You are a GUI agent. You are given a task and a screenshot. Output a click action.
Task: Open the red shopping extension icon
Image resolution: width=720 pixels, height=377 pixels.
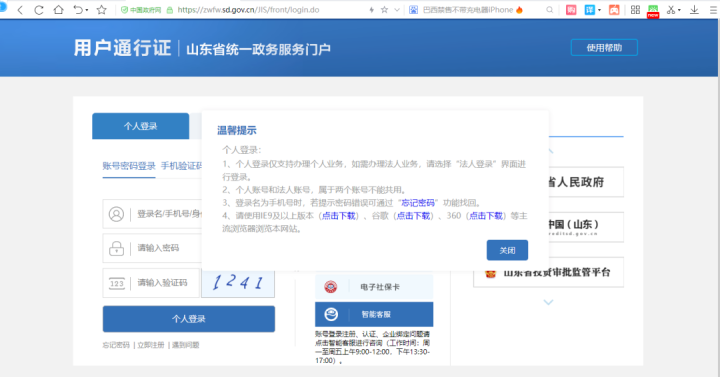tap(571, 10)
